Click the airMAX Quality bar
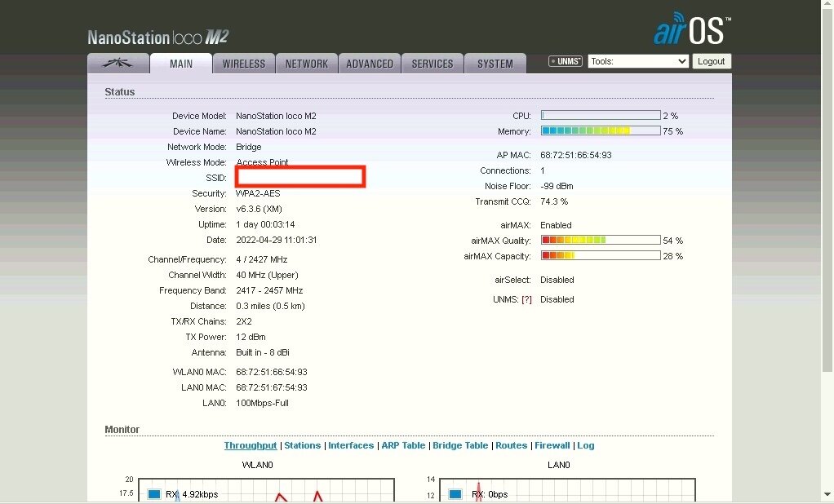Viewport: 834px width, 504px height. (x=601, y=241)
